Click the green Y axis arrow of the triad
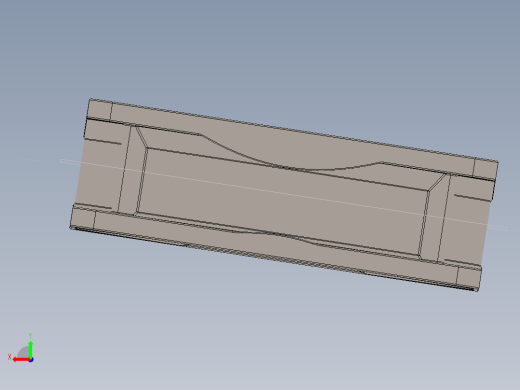 click(31, 349)
